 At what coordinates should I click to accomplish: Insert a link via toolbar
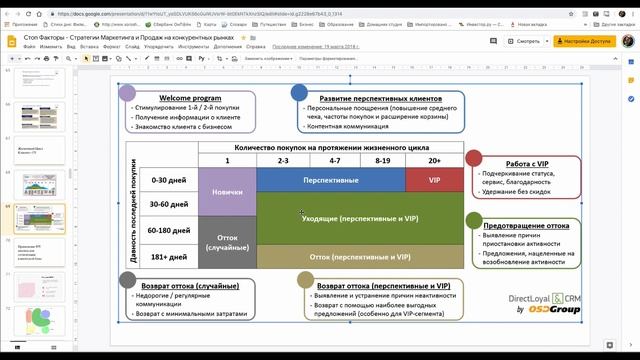(x=179, y=59)
